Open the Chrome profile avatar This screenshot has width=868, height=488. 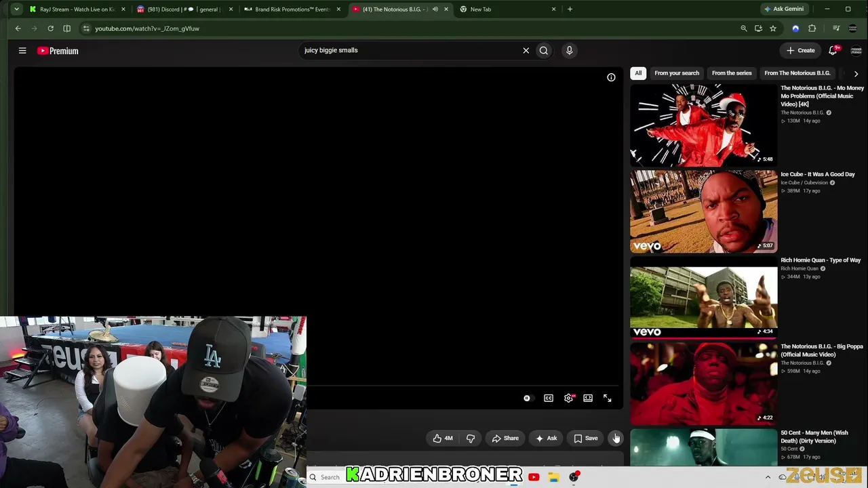click(853, 28)
